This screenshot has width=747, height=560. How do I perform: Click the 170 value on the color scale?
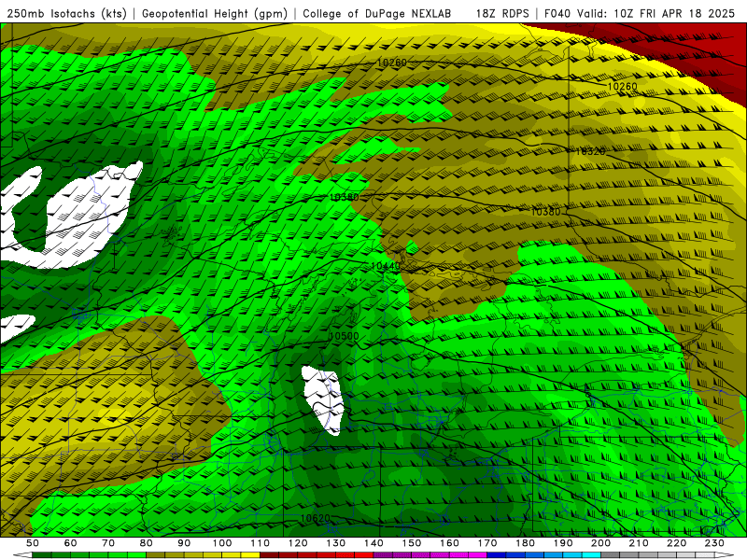[487, 543]
